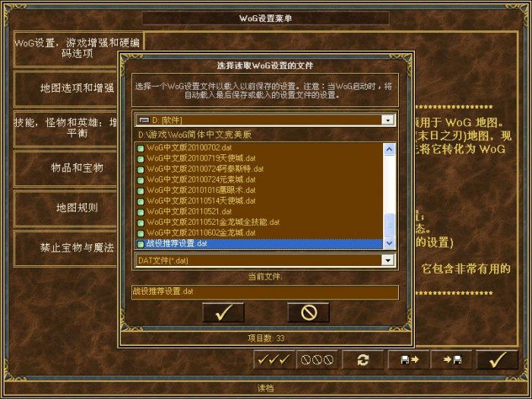
Task: Click the main menu confirm checkmark button
Action: pyautogui.click(x=497, y=359)
